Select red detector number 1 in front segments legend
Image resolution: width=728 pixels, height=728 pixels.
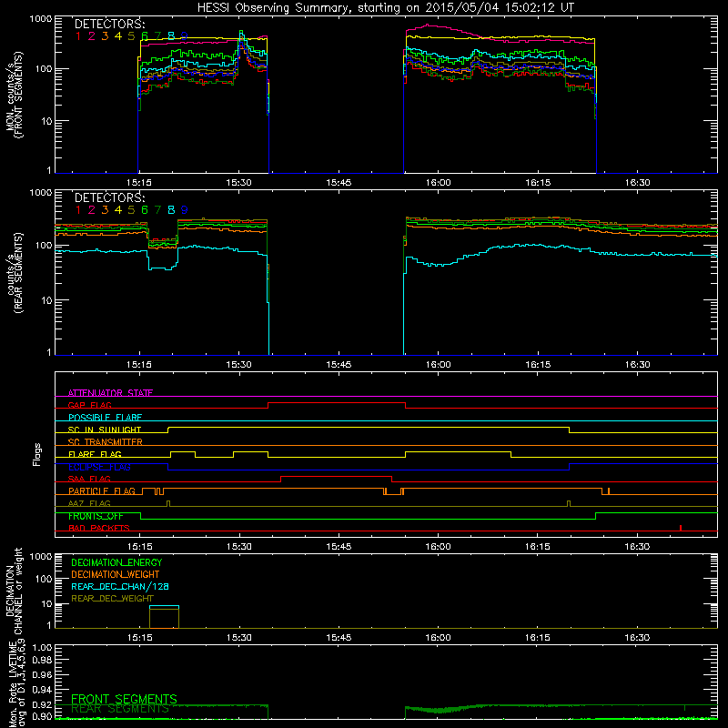(x=78, y=36)
